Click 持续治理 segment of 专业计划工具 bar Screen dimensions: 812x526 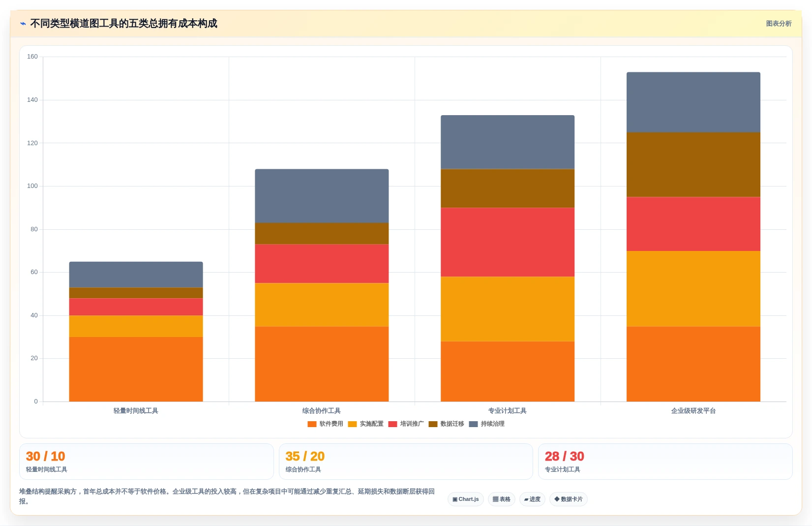508,142
